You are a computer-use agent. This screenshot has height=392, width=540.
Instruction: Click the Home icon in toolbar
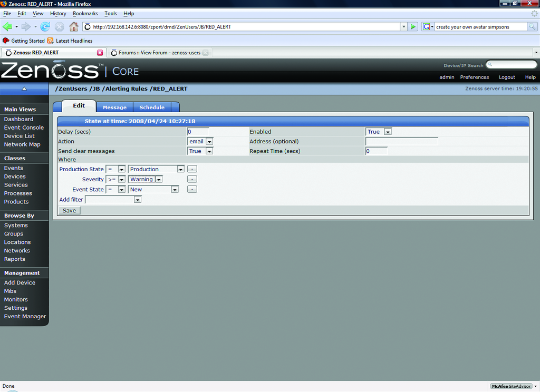[x=74, y=27]
